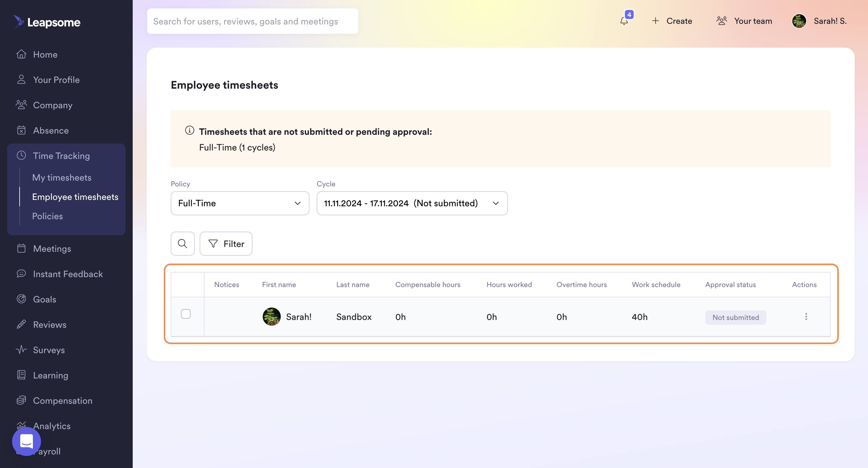Click the Time Tracking clock icon

(21, 155)
